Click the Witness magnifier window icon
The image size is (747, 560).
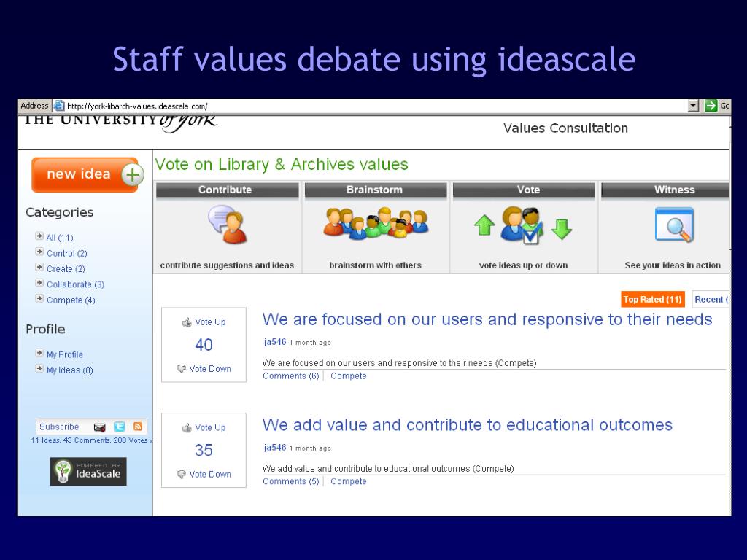click(674, 225)
